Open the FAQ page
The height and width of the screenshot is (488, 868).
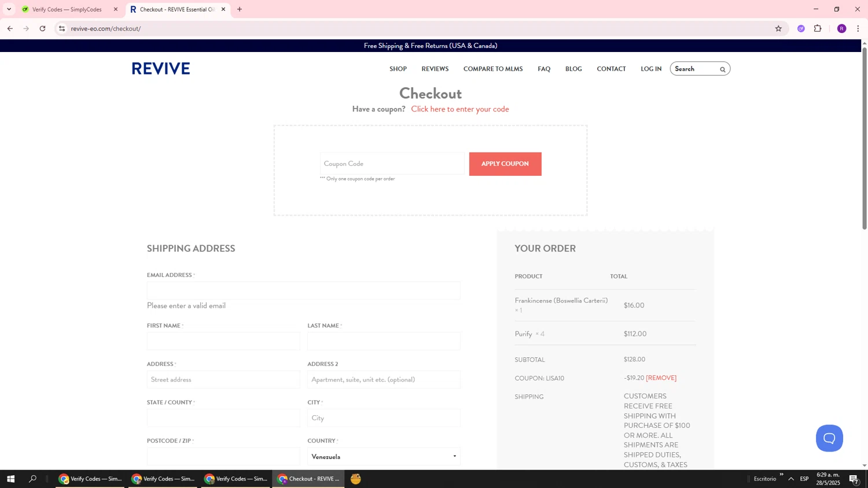coord(544,69)
